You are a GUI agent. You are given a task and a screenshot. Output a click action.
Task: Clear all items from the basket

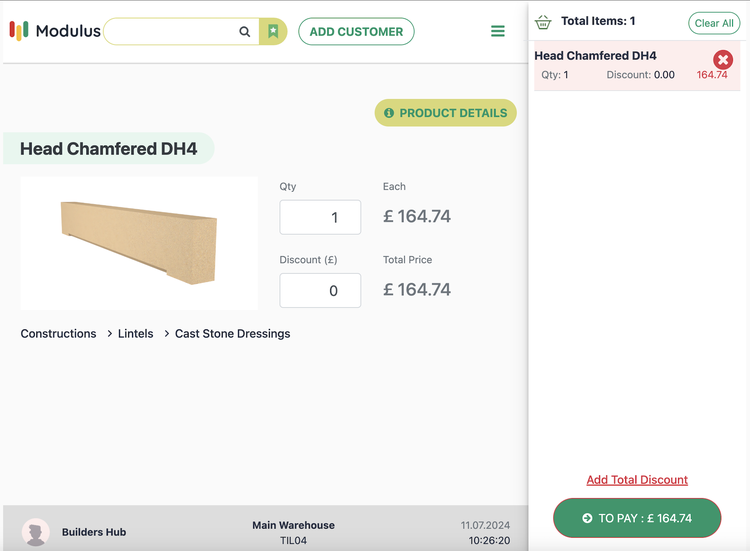(714, 23)
